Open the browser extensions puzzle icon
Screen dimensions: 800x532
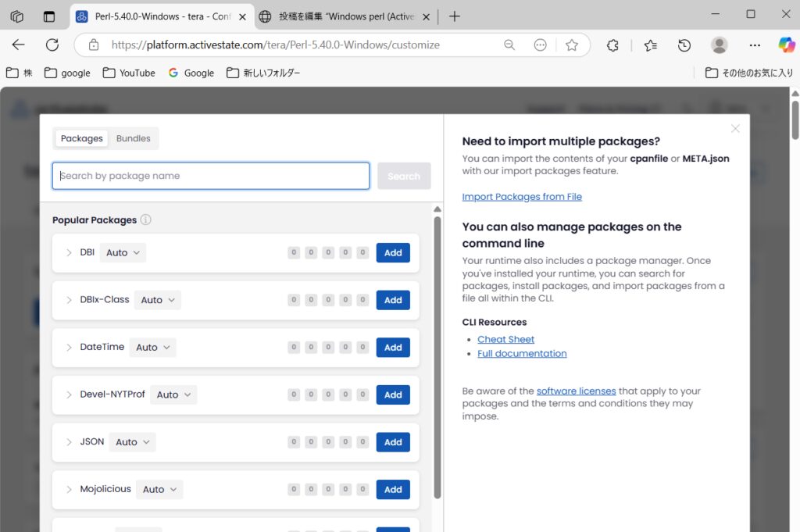[613, 45]
